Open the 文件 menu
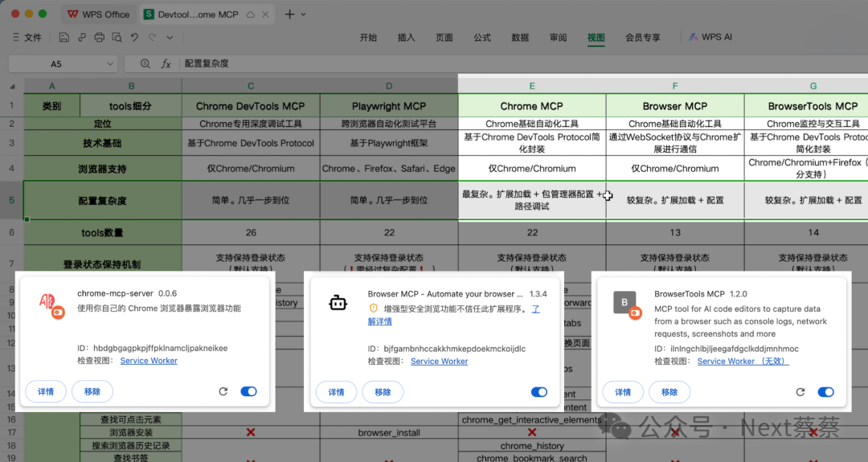Viewport: 868px width, 462px height. (x=27, y=37)
